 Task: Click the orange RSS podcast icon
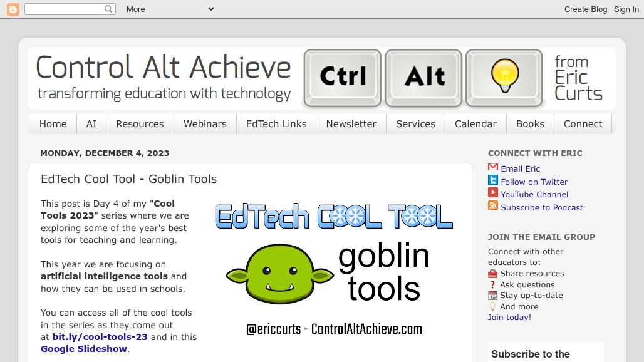[x=492, y=207]
